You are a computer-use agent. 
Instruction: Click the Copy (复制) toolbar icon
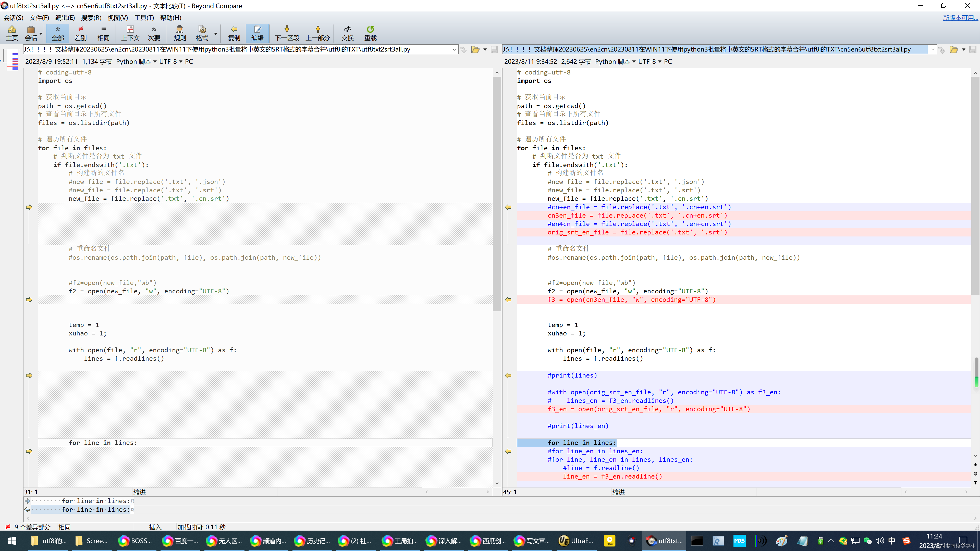(234, 33)
